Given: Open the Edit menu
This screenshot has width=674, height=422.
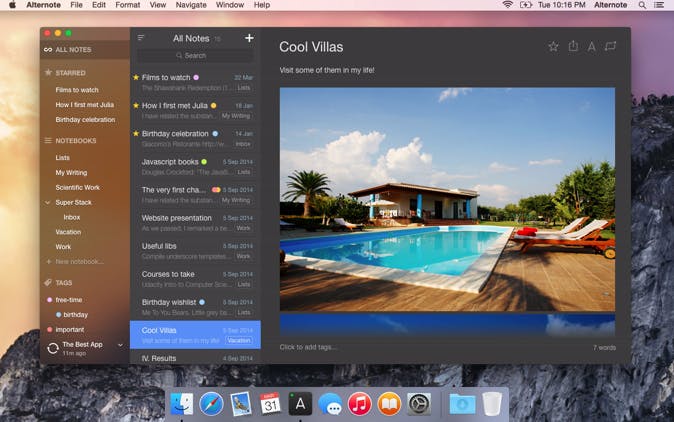Looking at the screenshot, I should (98, 5).
